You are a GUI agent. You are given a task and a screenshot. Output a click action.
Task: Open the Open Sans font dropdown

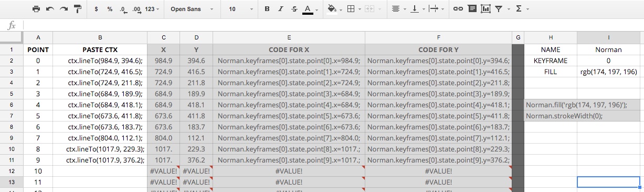tap(192, 9)
